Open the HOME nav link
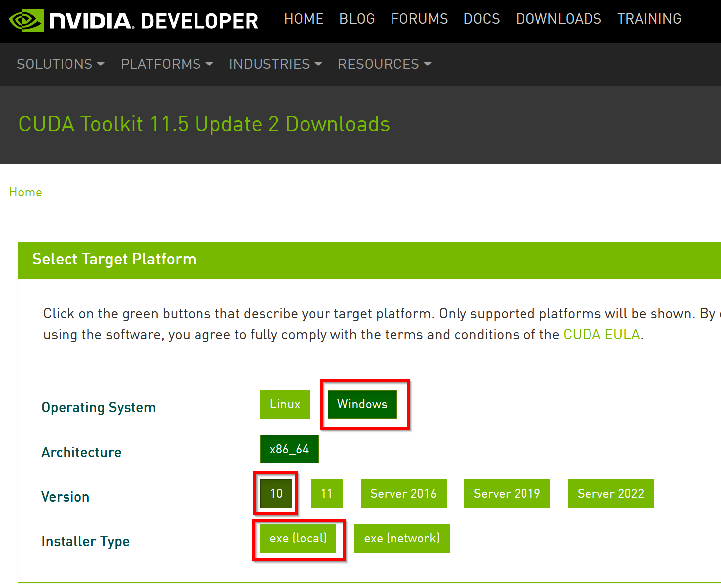Image resolution: width=721 pixels, height=588 pixels. 304,19
